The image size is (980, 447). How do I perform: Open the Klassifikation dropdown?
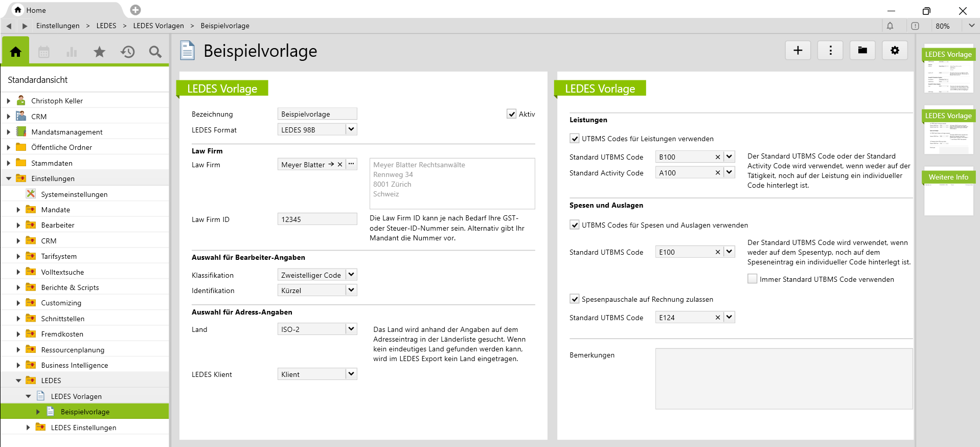351,275
